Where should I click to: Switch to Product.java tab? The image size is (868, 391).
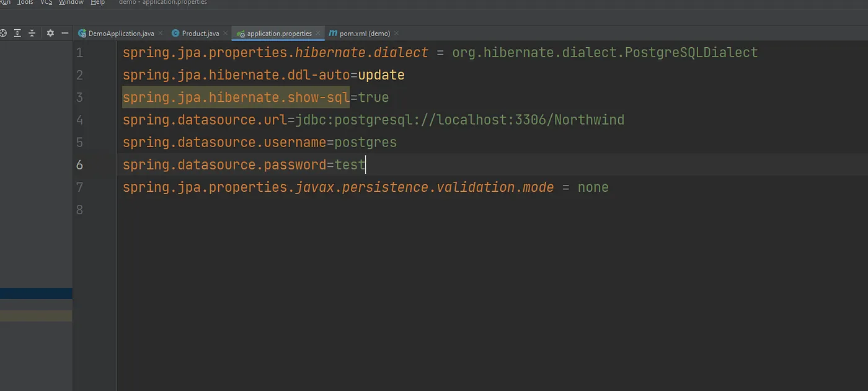pos(200,34)
